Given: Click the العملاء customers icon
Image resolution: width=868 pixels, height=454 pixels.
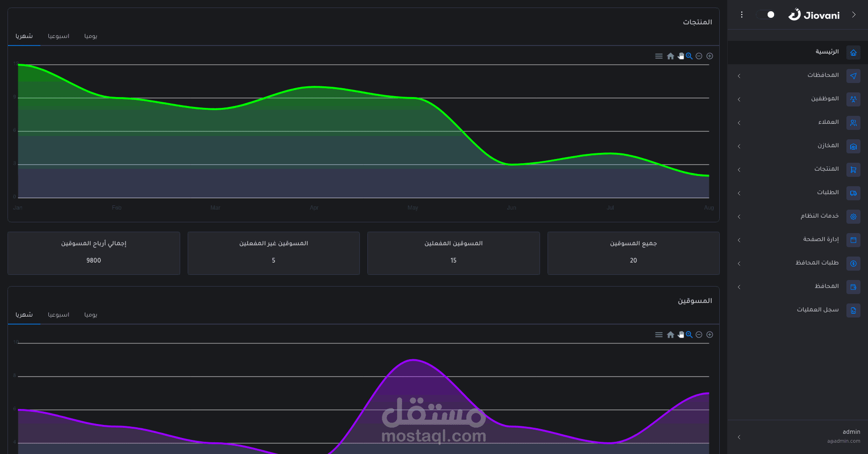Looking at the screenshot, I should tap(853, 123).
